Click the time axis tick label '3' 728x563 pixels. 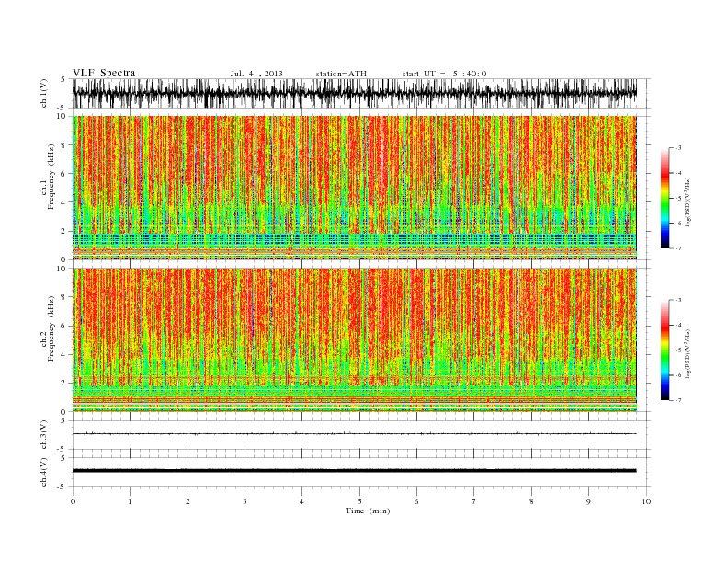click(x=245, y=501)
